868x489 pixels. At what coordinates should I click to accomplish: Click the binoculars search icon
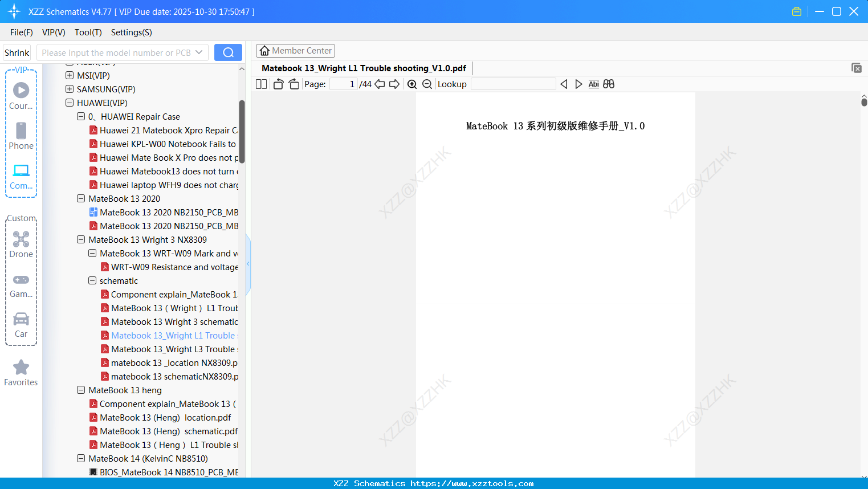click(x=609, y=84)
